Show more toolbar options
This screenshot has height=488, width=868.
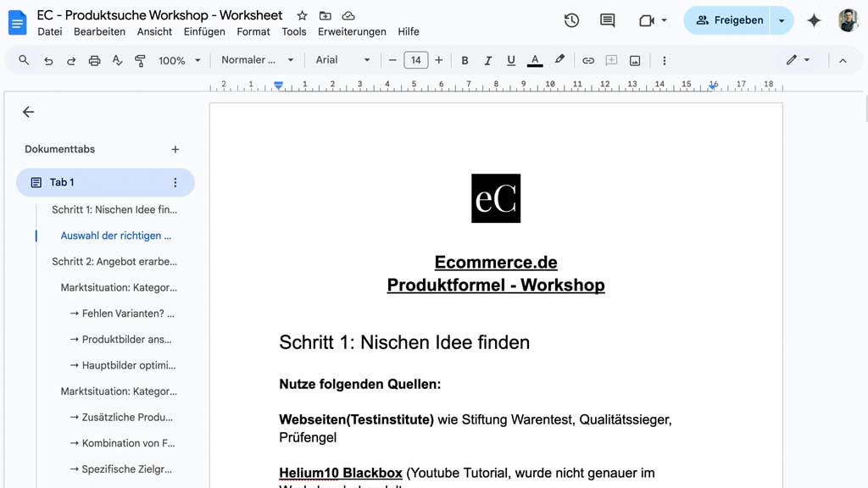665,60
